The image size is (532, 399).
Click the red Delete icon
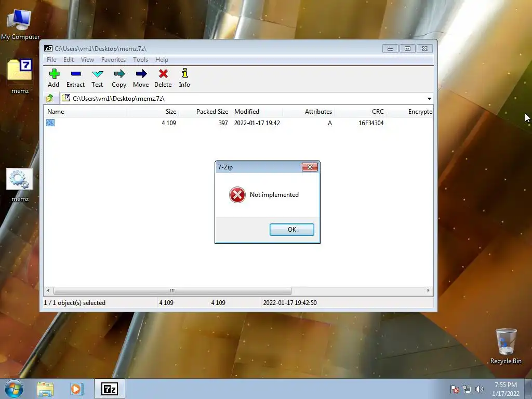[x=163, y=74]
